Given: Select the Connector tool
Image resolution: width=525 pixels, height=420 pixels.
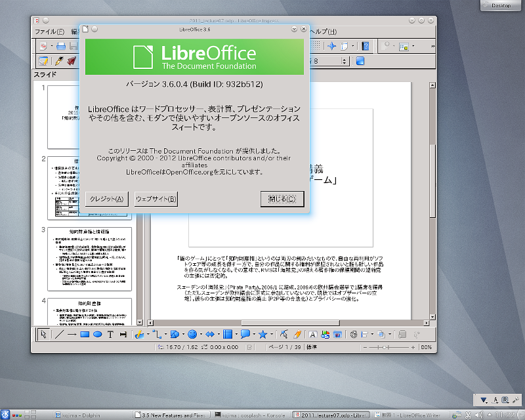Looking at the screenshot, I should click(157, 334).
